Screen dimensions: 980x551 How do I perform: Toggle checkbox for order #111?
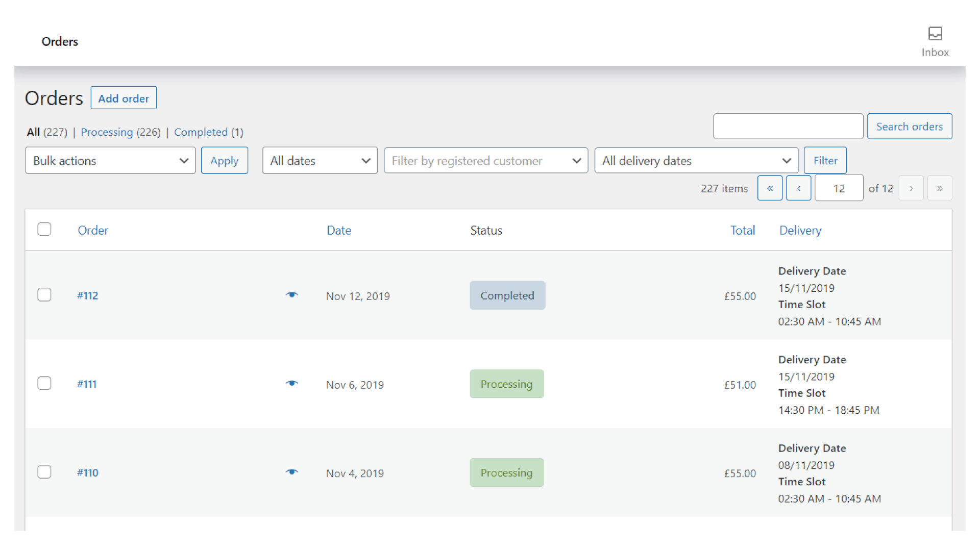click(44, 383)
